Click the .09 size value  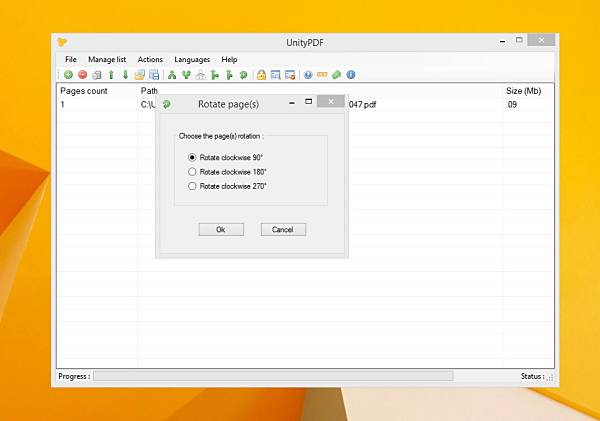[511, 104]
